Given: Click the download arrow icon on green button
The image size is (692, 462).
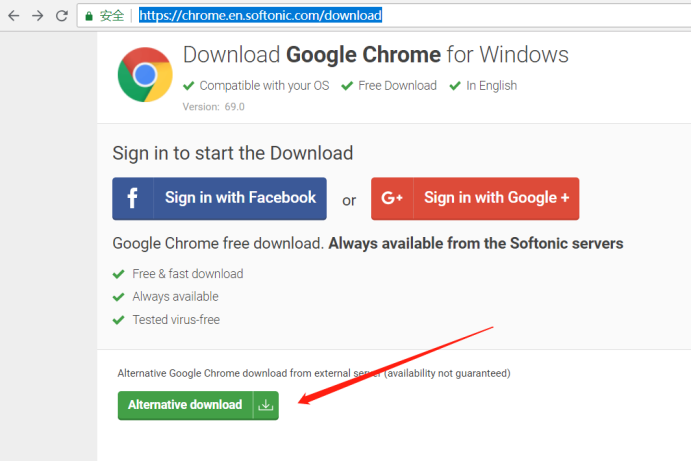Looking at the screenshot, I should click(x=265, y=405).
